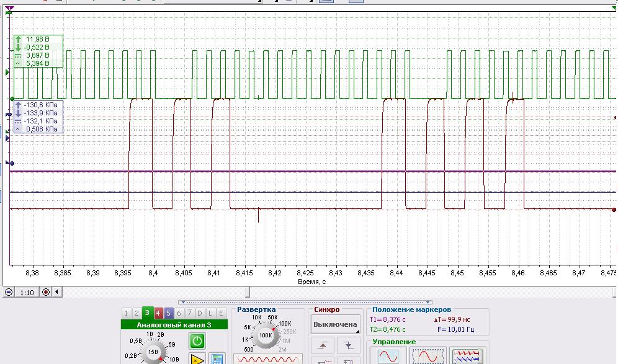Click the wavy sweep preview below the knob
Screen dimensions: 618x364
click(268, 359)
